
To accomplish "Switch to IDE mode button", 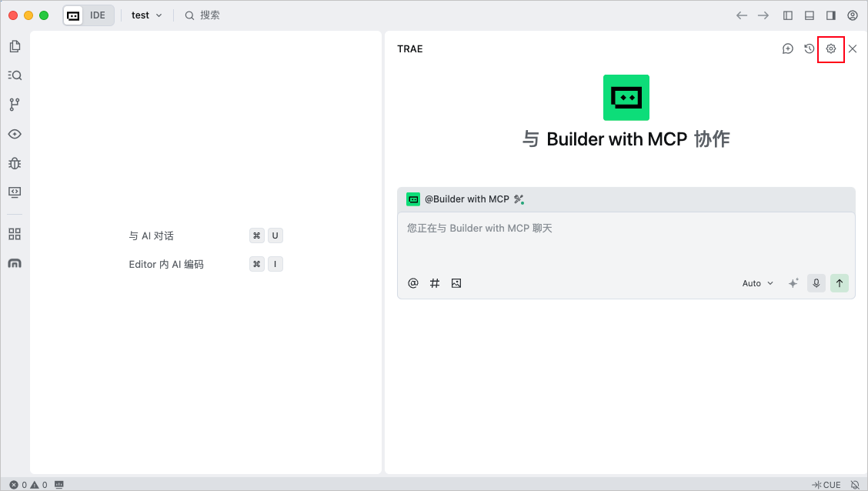I will [x=98, y=15].
